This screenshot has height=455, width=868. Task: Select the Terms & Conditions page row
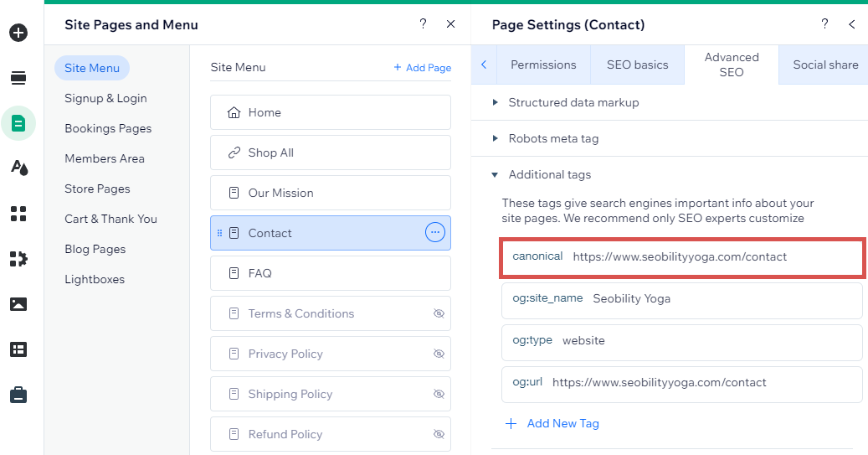(x=331, y=313)
